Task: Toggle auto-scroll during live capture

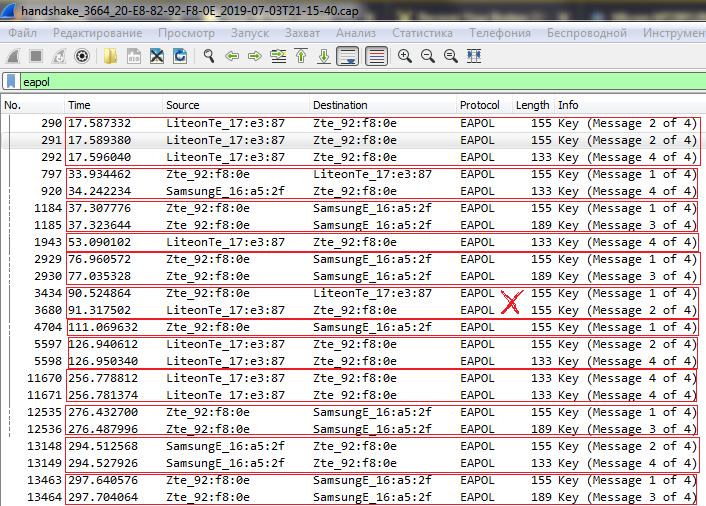Action: (x=347, y=56)
